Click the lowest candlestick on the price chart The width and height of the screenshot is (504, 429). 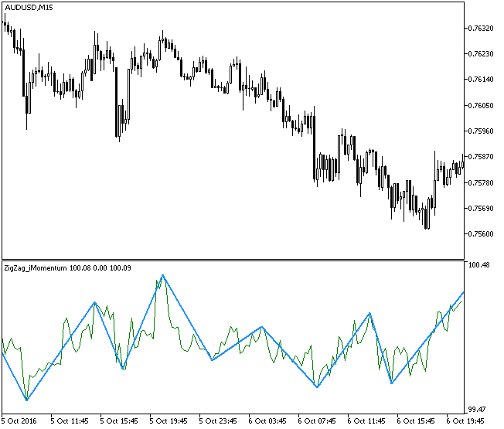point(426,224)
